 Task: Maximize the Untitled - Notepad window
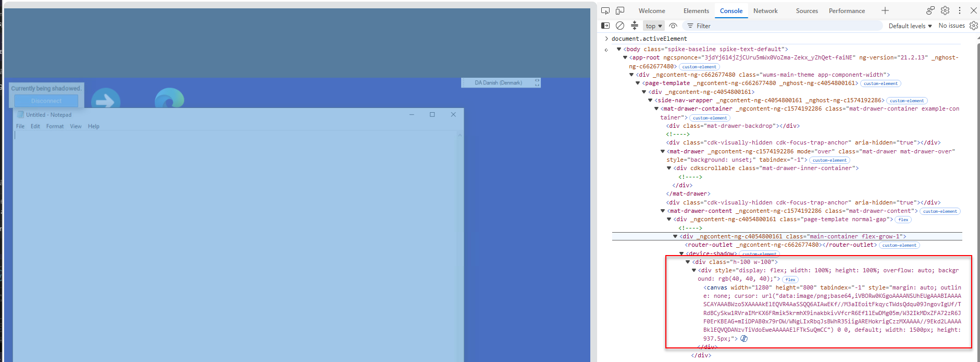pyautogui.click(x=432, y=115)
